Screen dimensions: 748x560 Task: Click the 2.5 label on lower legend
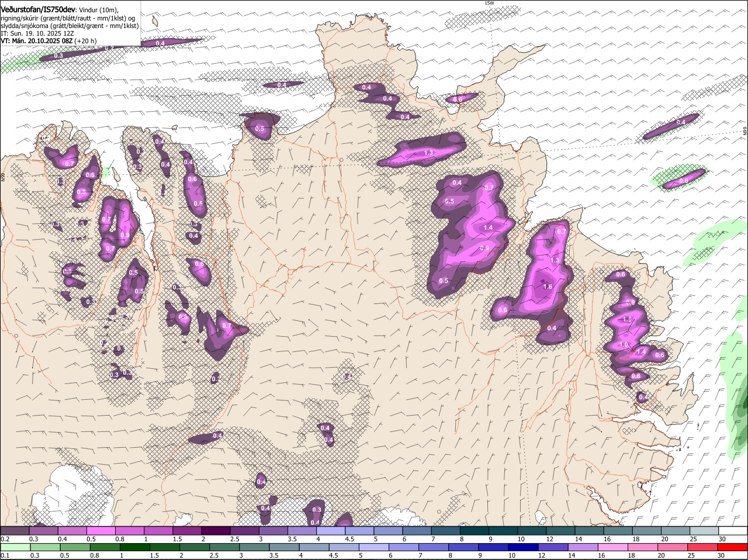tap(214, 555)
